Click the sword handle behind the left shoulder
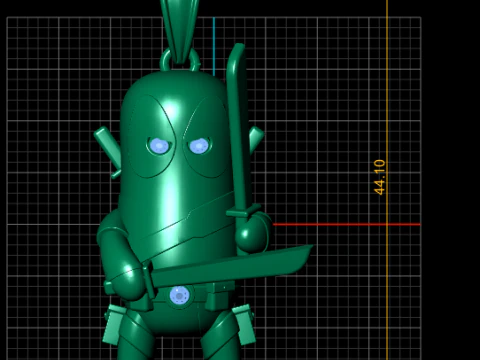Image resolution: width=480 pixels, height=360 pixels. [107, 152]
